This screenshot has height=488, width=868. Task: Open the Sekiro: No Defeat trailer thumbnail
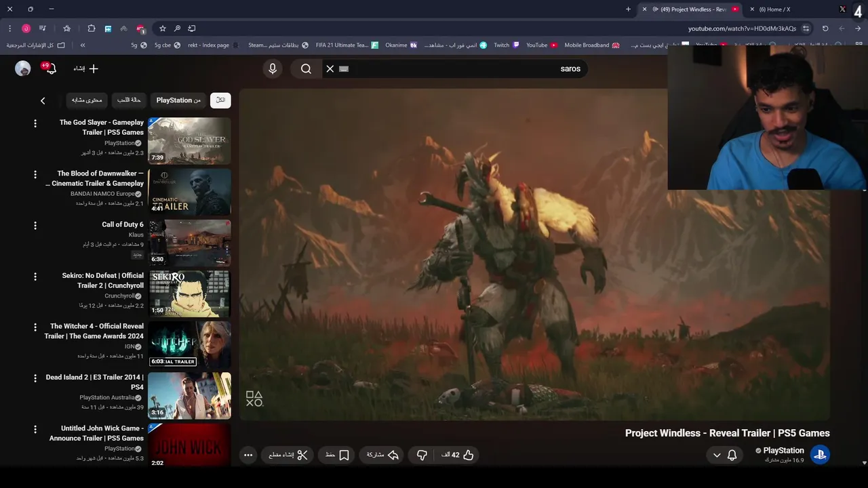[x=189, y=293]
